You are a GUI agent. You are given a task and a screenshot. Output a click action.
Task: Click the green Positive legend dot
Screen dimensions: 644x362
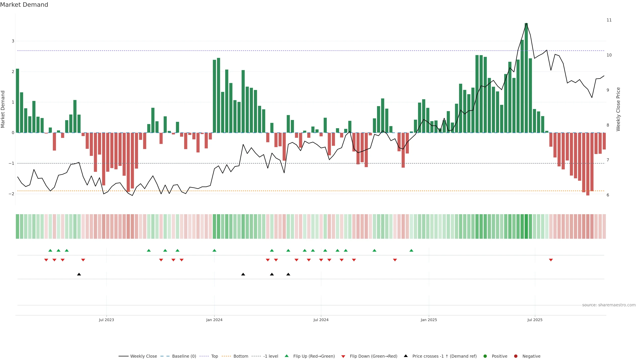(485, 356)
